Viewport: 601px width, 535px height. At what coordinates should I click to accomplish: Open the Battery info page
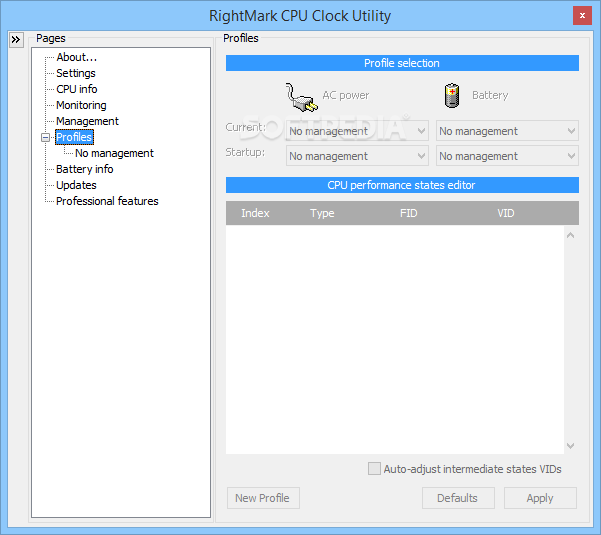pyautogui.click(x=85, y=169)
